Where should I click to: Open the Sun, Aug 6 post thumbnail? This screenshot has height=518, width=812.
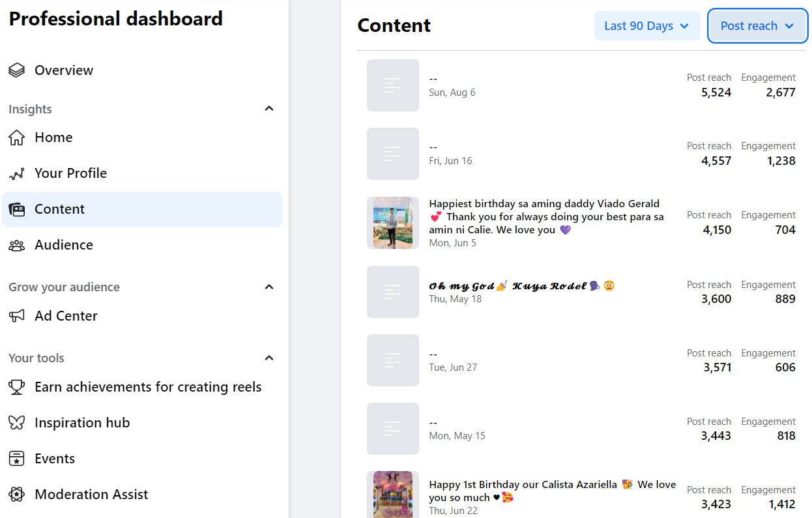393,85
